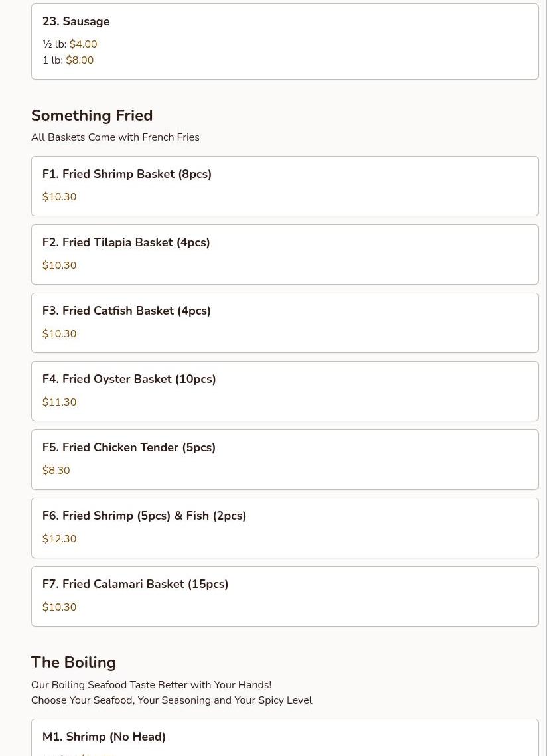The height and width of the screenshot is (756, 560).
Task: Click the $10.30 price under Fried Tilapia Basket
Action: click(x=59, y=265)
